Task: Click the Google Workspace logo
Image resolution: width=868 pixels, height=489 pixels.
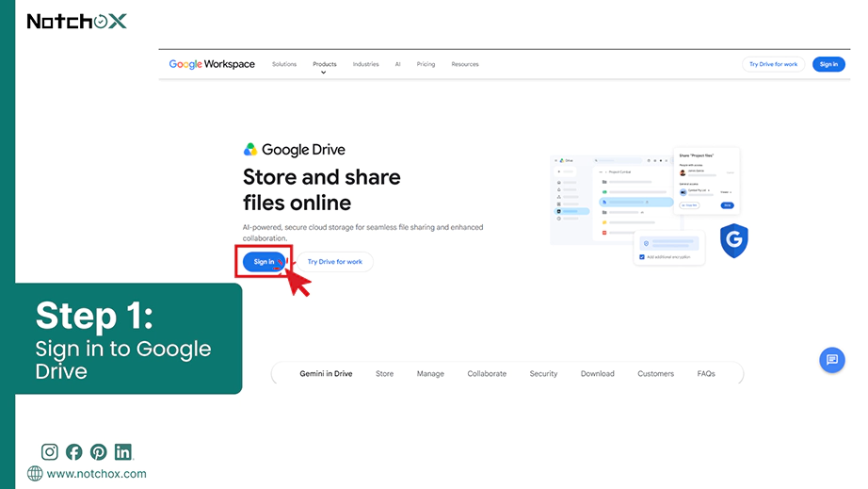Action: pos(212,64)
